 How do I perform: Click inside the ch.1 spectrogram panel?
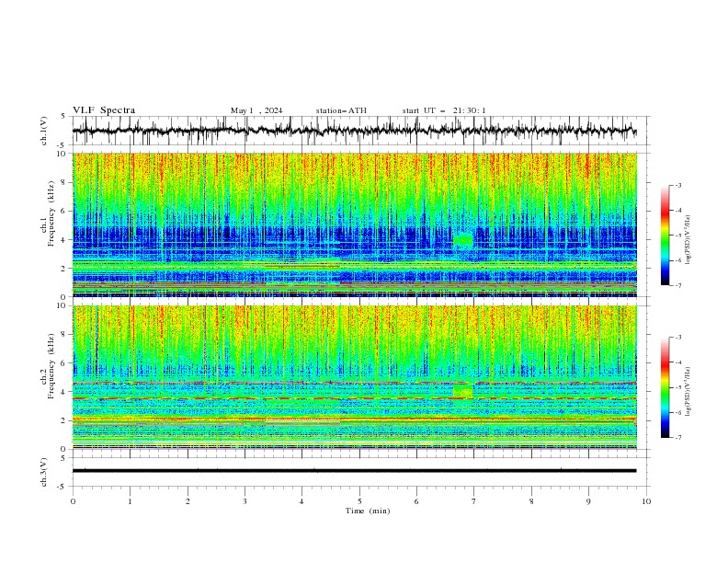pyautogui.click(x=354, y=224)
